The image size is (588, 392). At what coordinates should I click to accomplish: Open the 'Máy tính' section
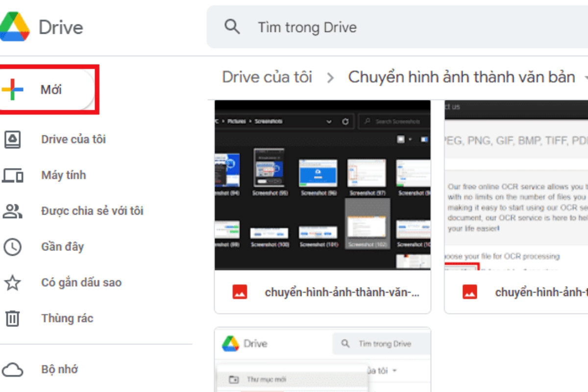tap(64, 175)
